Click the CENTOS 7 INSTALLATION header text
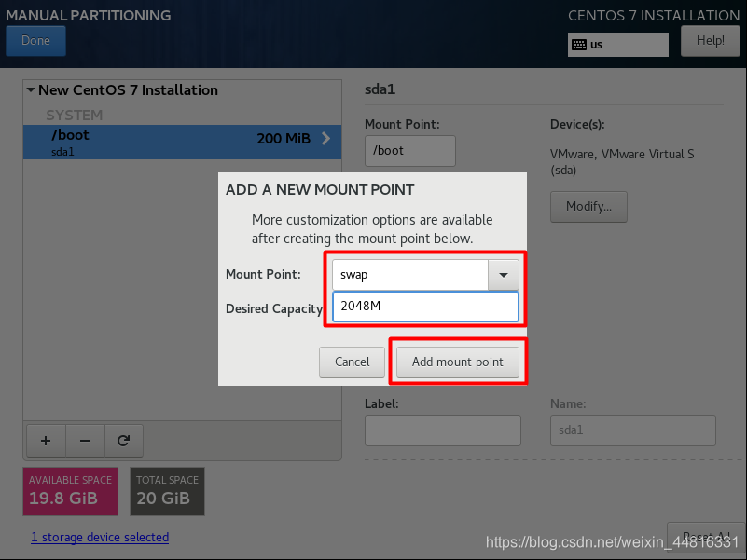 click(x=654, y=16)
